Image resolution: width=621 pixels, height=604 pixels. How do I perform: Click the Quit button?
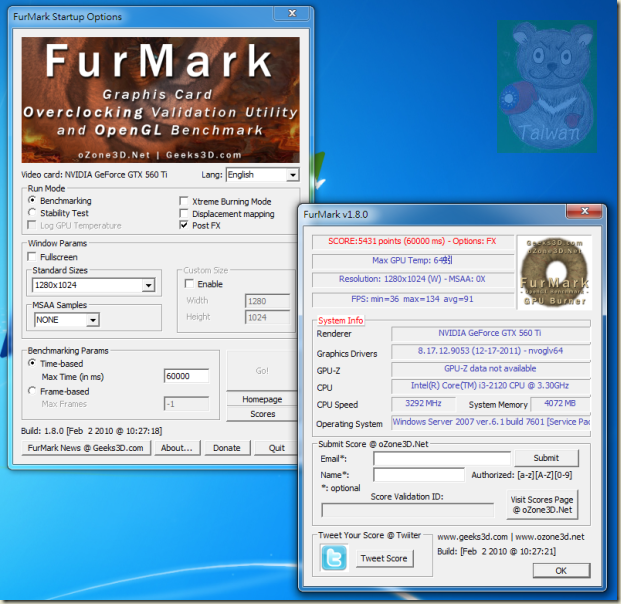[276, 448]
